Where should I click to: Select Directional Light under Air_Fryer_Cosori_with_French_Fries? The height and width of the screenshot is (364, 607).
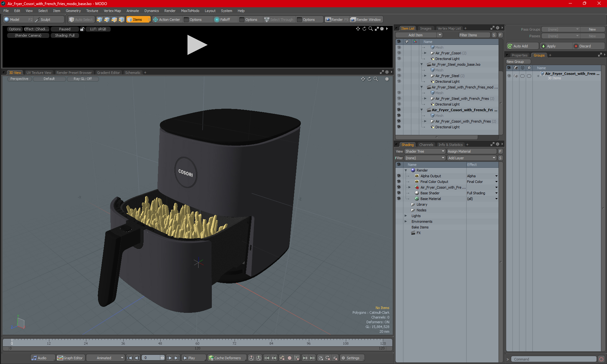pyautogui.click(x=447, y=127)
